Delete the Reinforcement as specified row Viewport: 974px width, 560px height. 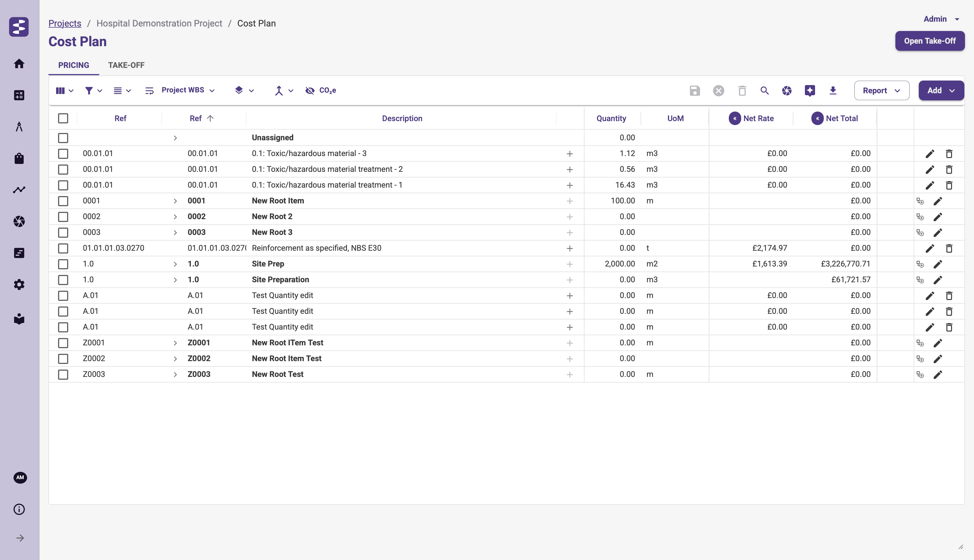click(x=949, y=248)
